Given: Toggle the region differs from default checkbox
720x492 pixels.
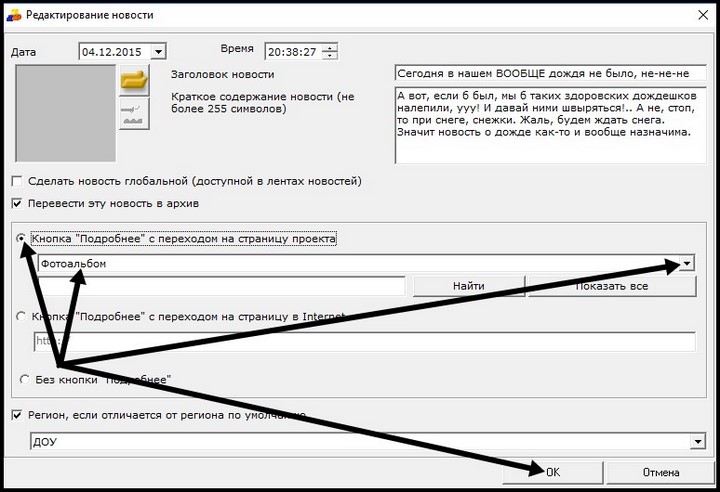Looking at the screenshot, I should coord(17,415).
